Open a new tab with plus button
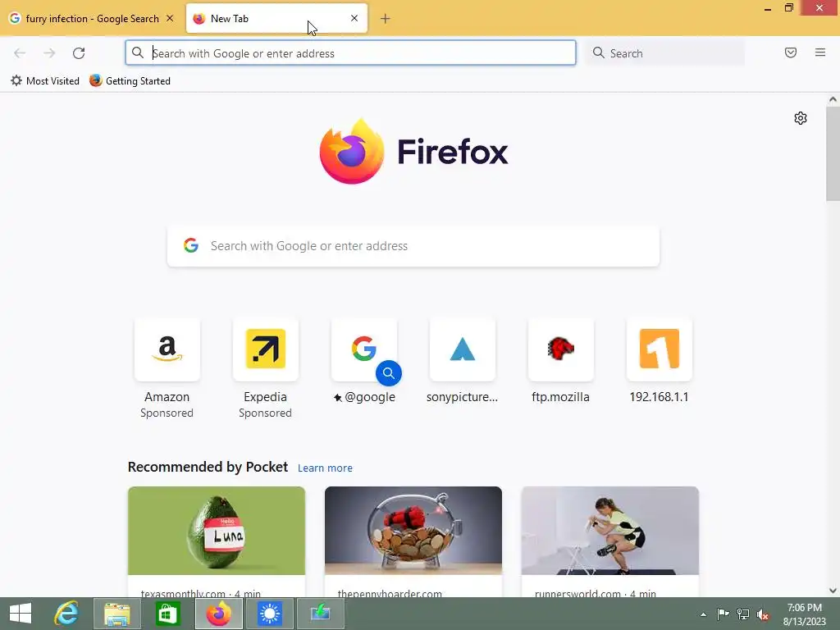 click(386, 19)
